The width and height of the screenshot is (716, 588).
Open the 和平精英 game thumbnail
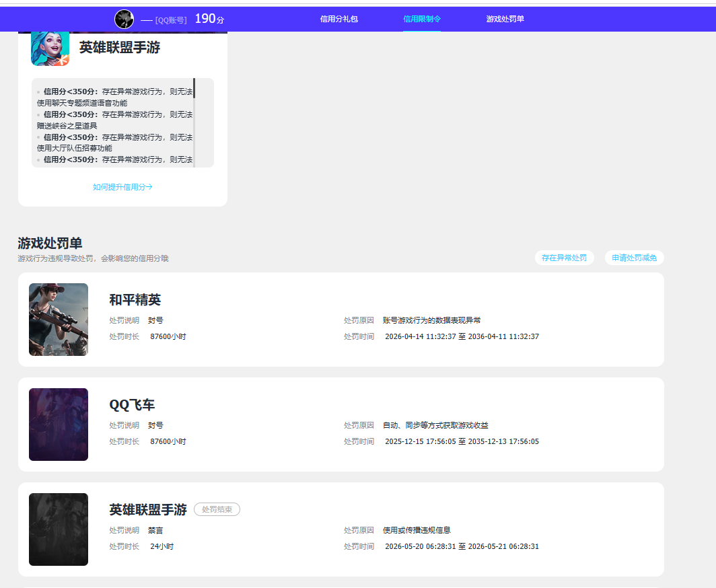tap(59, 320)
